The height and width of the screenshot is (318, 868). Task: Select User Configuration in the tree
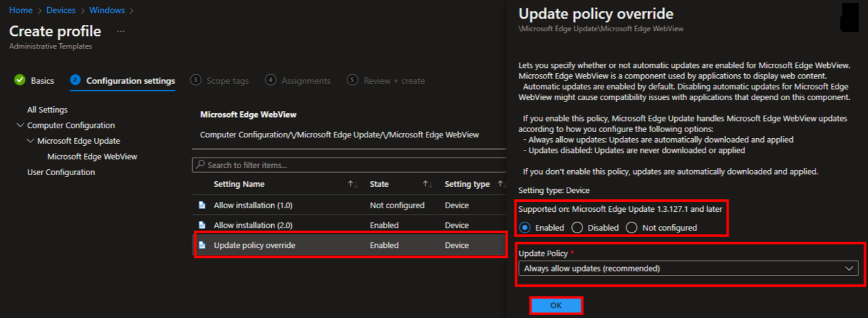click(x=61, y=172)
